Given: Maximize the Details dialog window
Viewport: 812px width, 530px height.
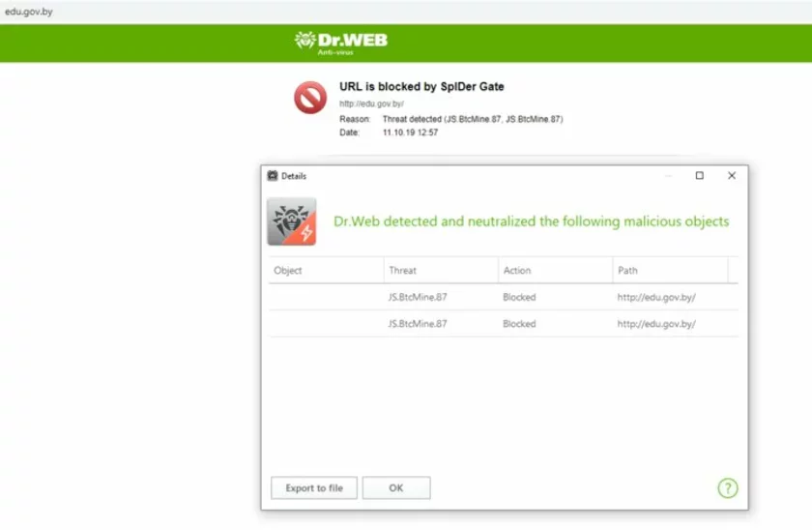Looking at the screenshot, I should [700, 176].
